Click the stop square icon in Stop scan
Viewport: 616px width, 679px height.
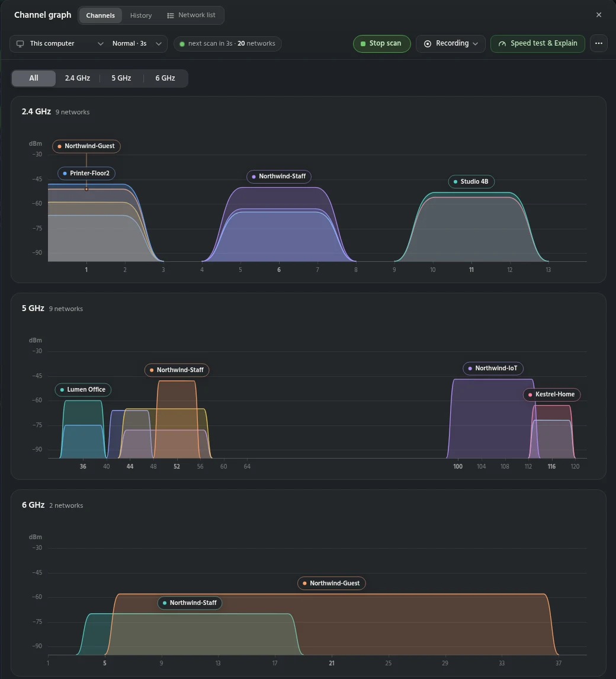click(x=363, y=44)
